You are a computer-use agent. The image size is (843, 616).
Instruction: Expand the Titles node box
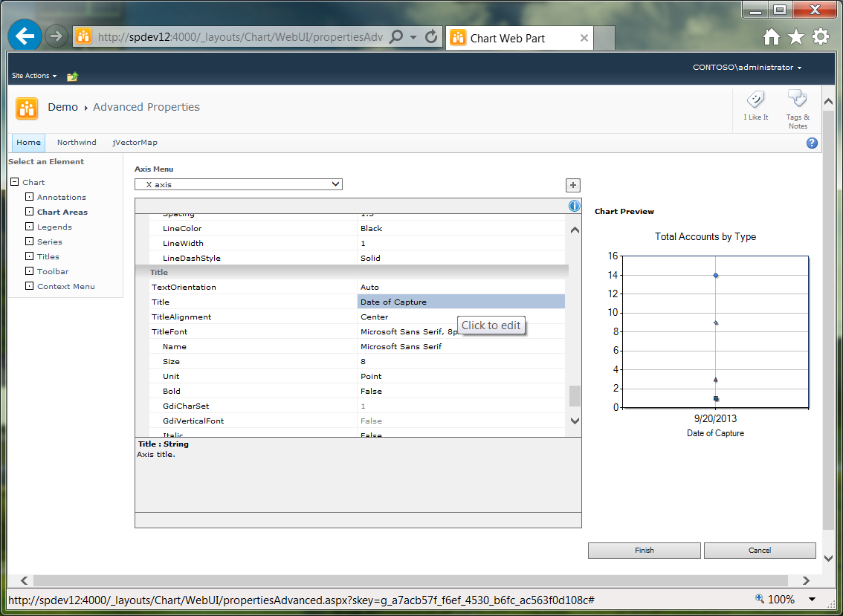coord(30,256)
